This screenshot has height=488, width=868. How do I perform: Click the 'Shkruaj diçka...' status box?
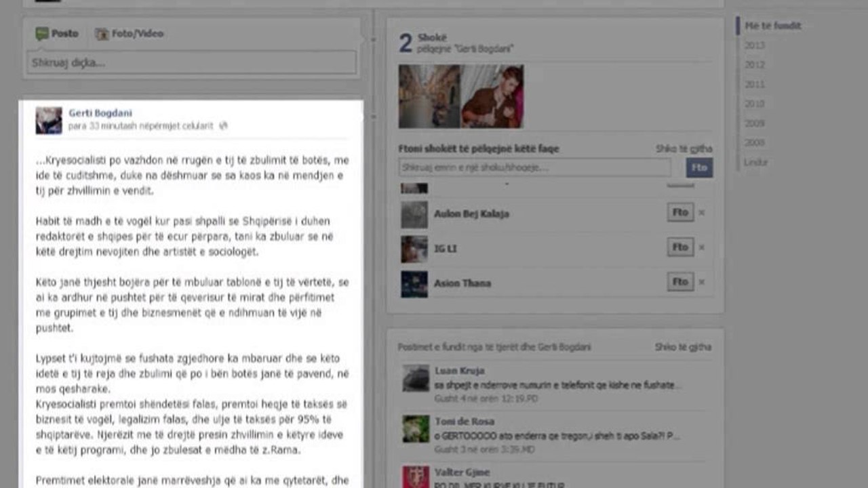[191, 62]
